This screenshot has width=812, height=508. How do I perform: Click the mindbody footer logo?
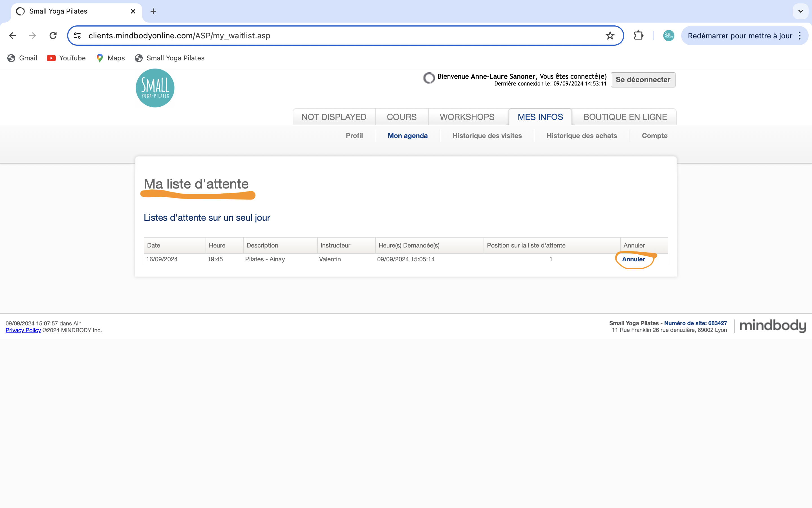click(x=773, y=326)
